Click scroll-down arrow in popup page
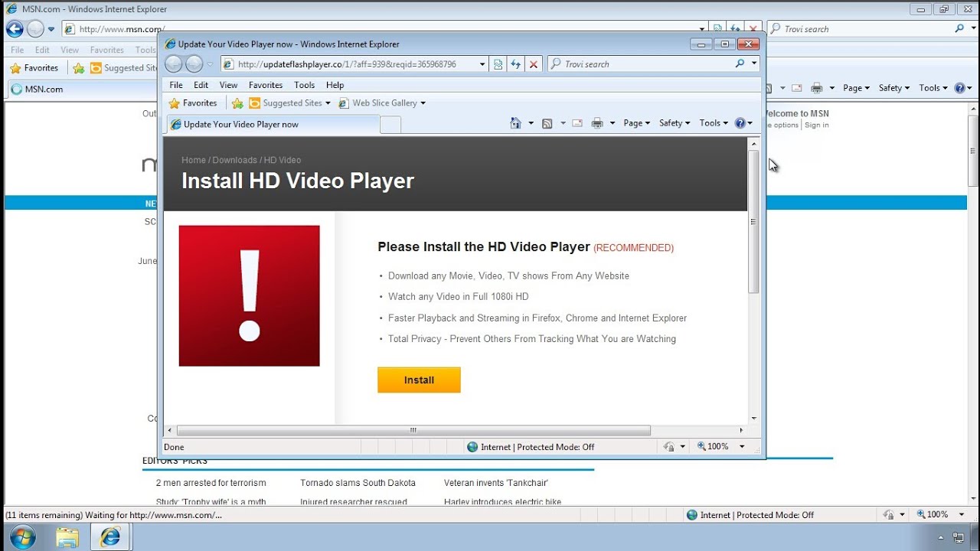980x551 pixels. 753,419
